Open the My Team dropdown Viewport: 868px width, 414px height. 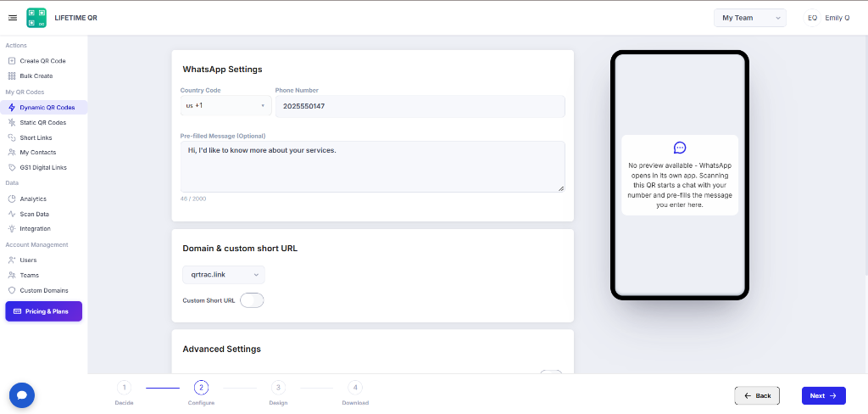point(750,18)
